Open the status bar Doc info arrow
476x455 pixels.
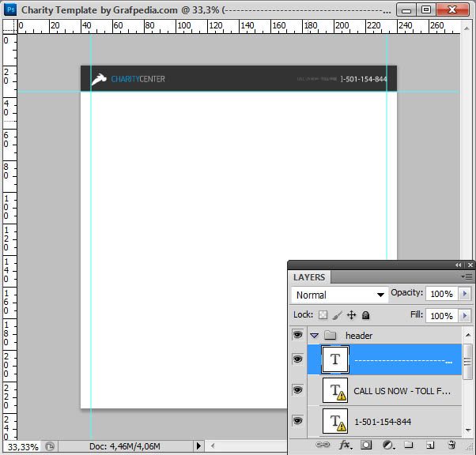click(198, 446)
